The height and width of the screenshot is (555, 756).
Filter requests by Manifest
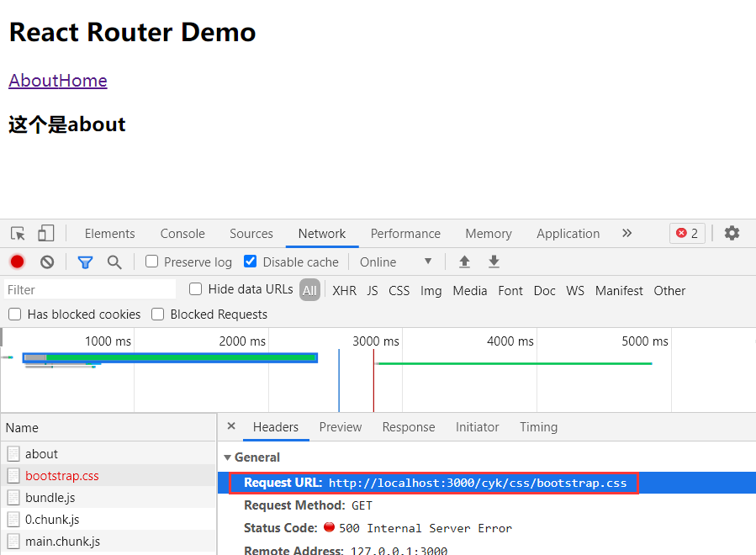[619, 291]
